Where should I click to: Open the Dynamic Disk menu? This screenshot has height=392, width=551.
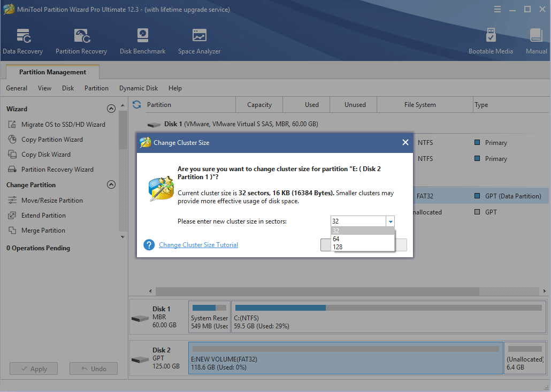[139, 88]
